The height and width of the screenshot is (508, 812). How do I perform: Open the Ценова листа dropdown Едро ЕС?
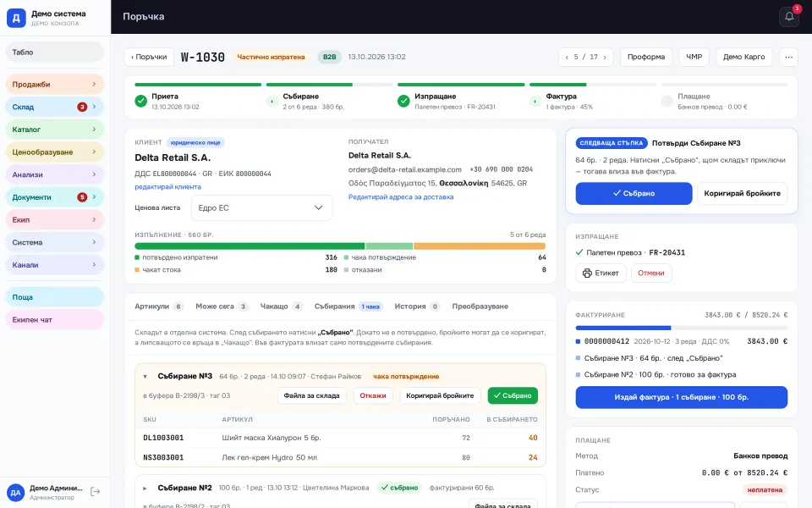coord(261,208)
